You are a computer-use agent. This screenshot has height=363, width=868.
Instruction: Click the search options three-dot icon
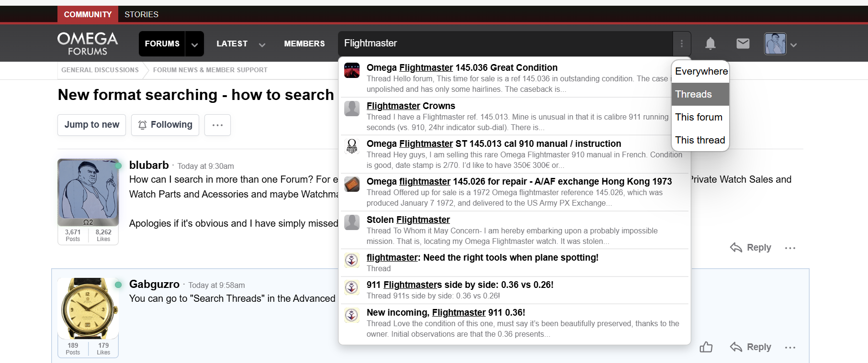click(682, 44)
